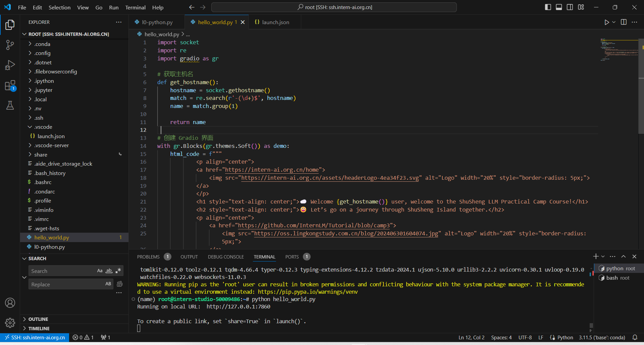The height and width of the screenshot is (345, 644).
Task: Close the hello_world.py tab
Action: pyautogui.click(x=243, y=22)
